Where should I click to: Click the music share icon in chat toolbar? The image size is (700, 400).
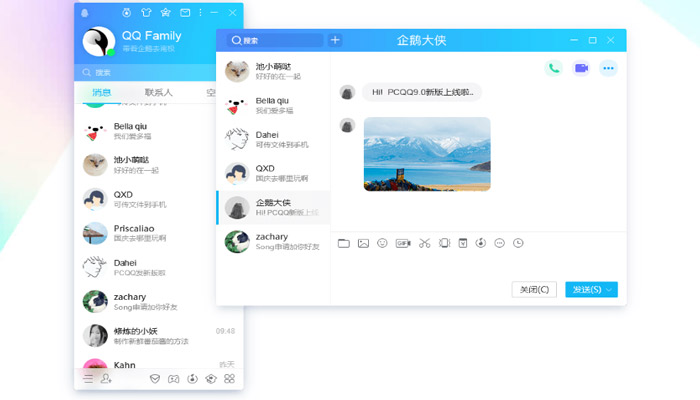click(x=481, y=243)
